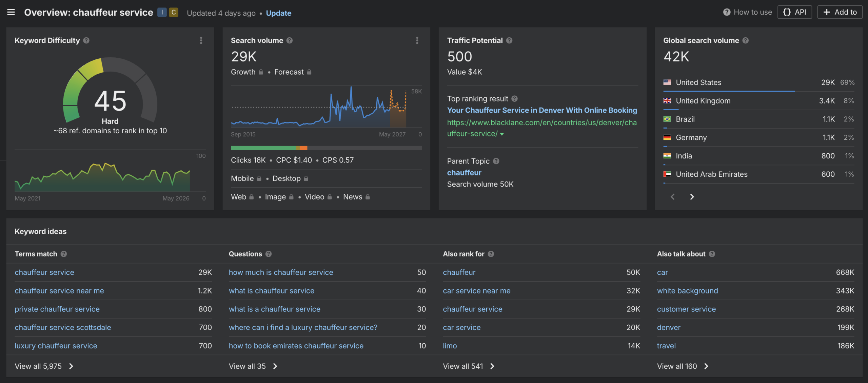This screenshot has width=868, height=383.
Task: Open the How to use link
Action: 753,12
